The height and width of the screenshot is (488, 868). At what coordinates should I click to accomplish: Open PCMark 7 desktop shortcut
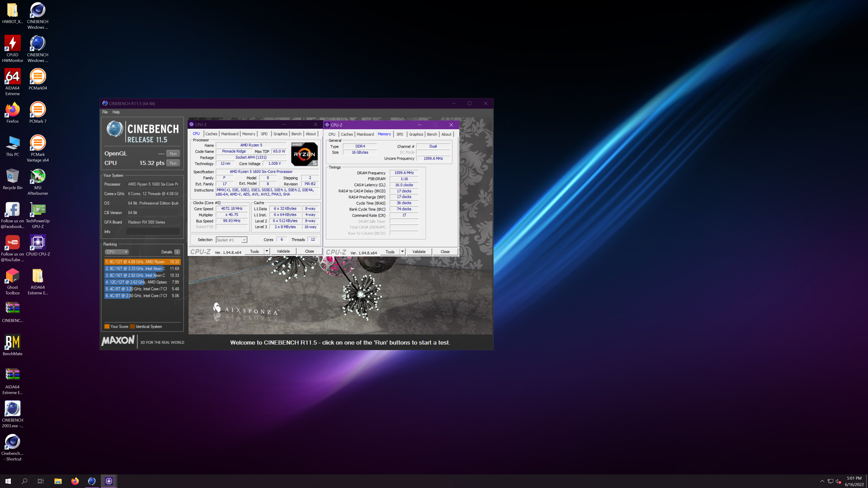38,113
